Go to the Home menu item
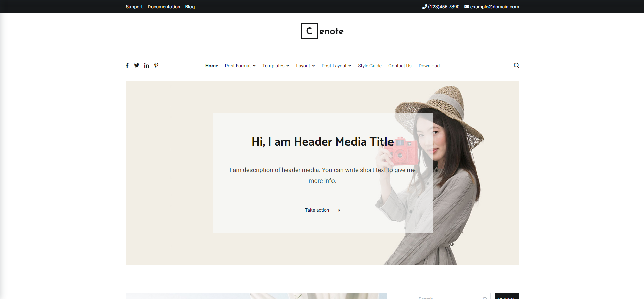Viewport: 644px width, 299px height. tap(212, 66)
